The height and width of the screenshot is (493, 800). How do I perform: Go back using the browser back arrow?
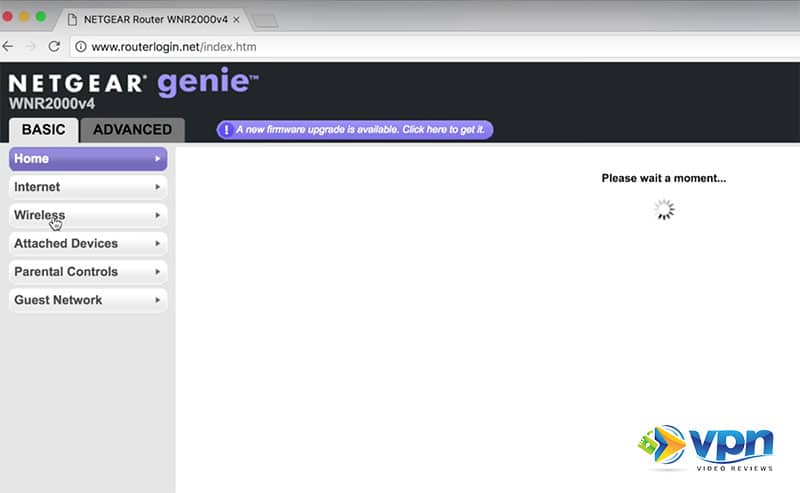click(8, 46)
